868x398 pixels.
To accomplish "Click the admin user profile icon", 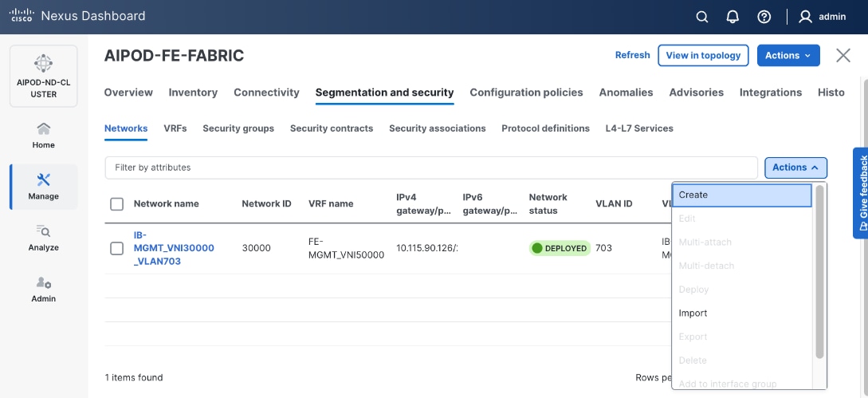I will coord(806,17).
